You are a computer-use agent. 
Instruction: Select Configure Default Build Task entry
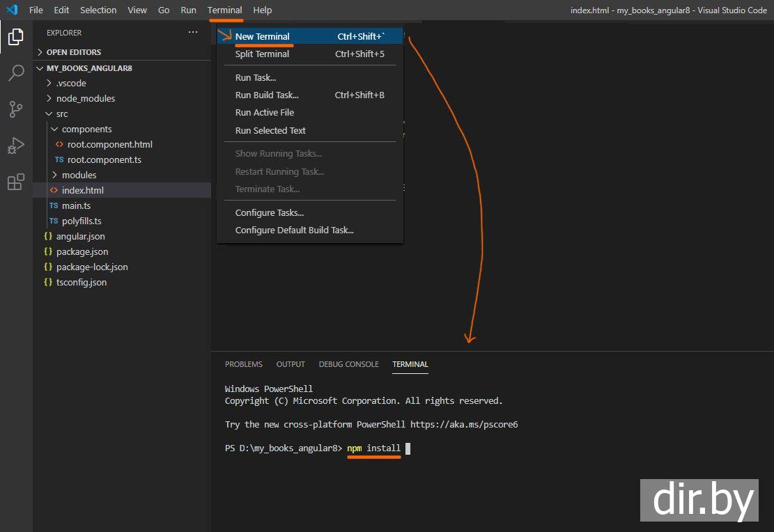pos(294,230)
